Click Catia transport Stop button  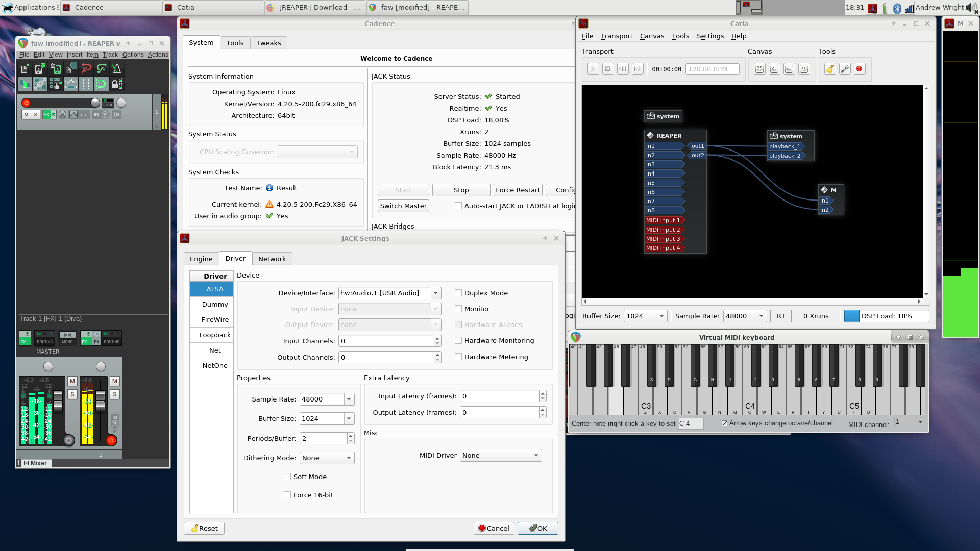(608, 69)
